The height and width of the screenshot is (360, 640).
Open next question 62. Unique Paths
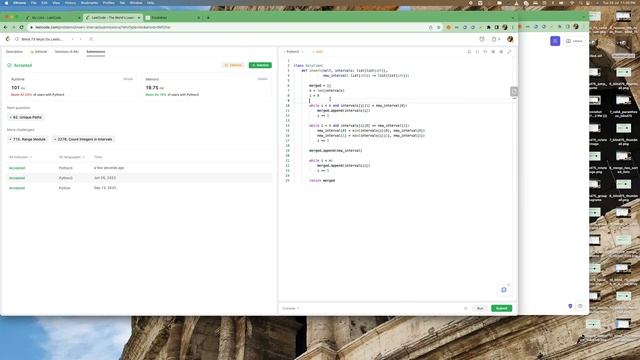pyautogui.click(x=25, y=118)
